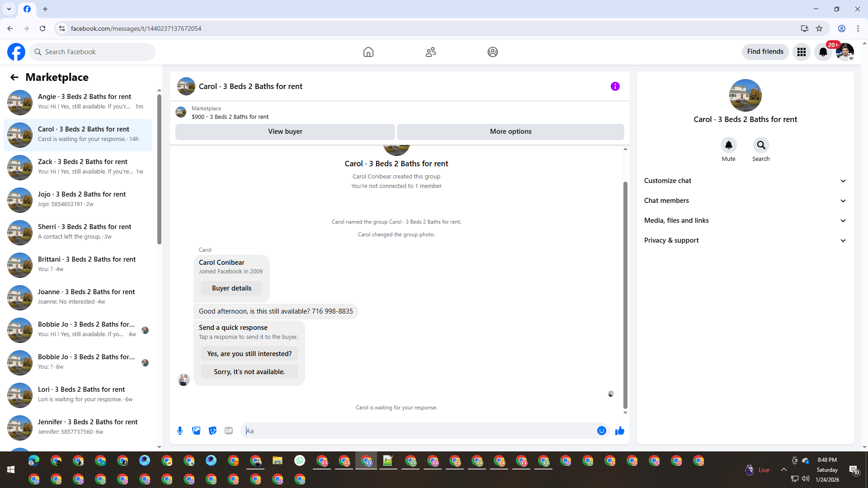Click the View buyer button
Viewport: 868px width, 488px height.
[x=285, y=131]
